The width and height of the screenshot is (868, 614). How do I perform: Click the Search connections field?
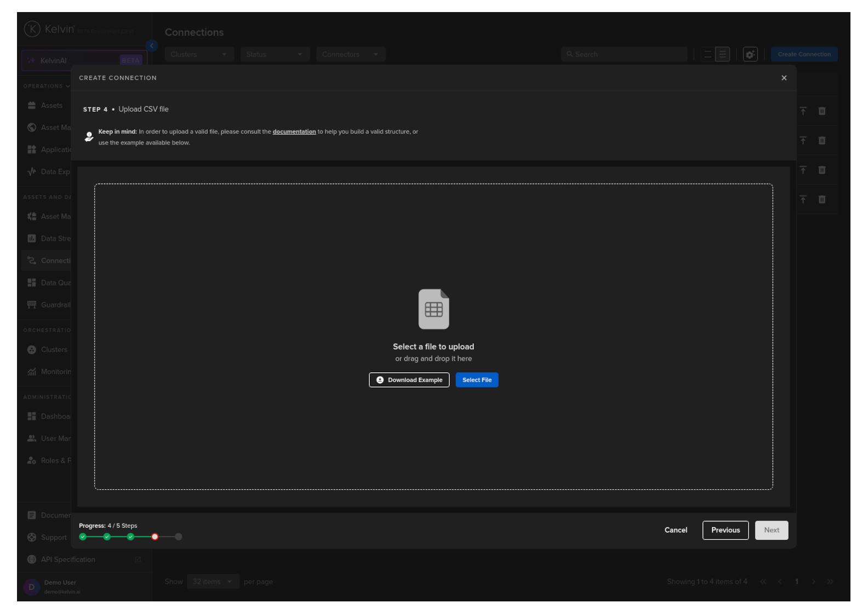click(625, 54)
